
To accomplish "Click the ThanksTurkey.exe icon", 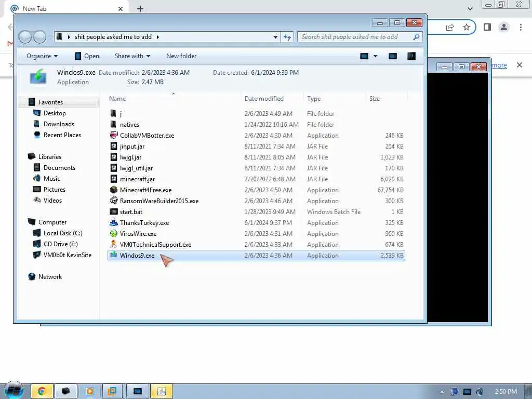I will 113,222.
